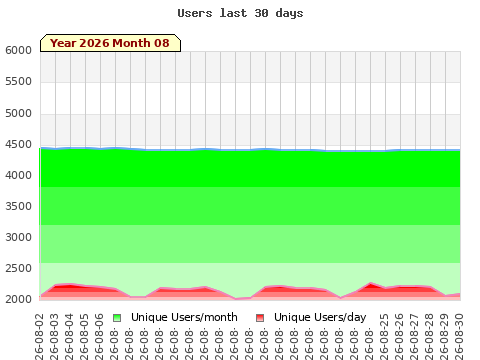The height and width of the screenshot is (360, 480).
Task: Click the 'Unique Users/day' legend text
Action: pos(320,317)
